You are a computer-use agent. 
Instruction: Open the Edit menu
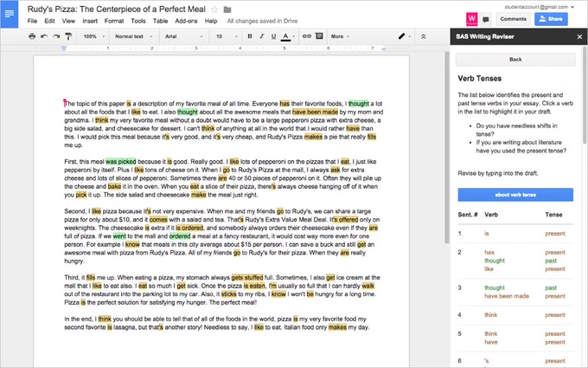point(49,21)
